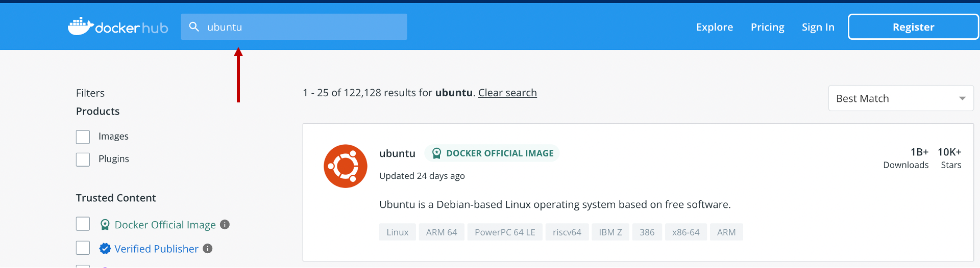
Task: Check the Docker Official Image filter
Action: tap(83, 224)
